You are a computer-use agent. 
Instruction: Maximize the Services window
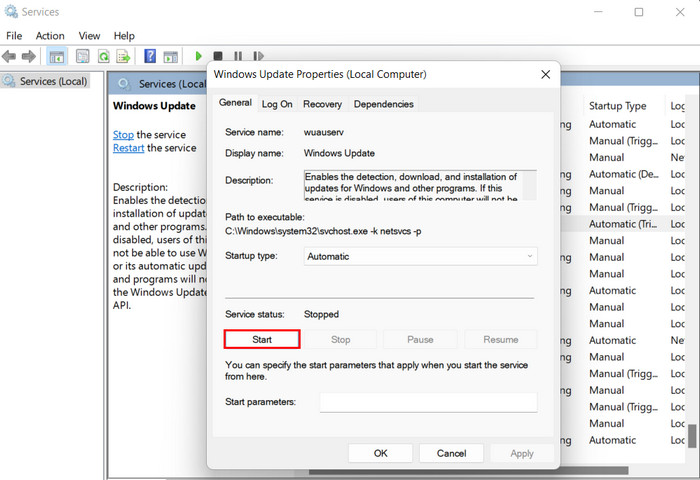pos(639,12)
